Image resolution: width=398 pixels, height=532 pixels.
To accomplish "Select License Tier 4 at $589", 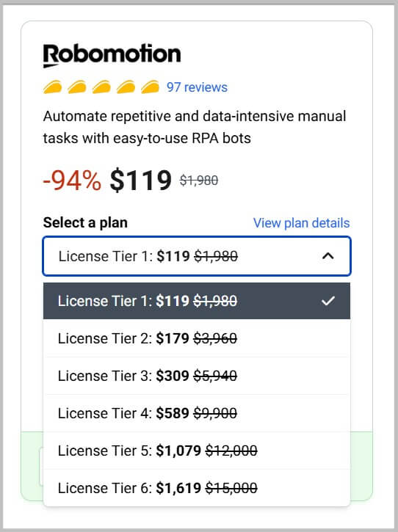I will click(x=197, y=413).
